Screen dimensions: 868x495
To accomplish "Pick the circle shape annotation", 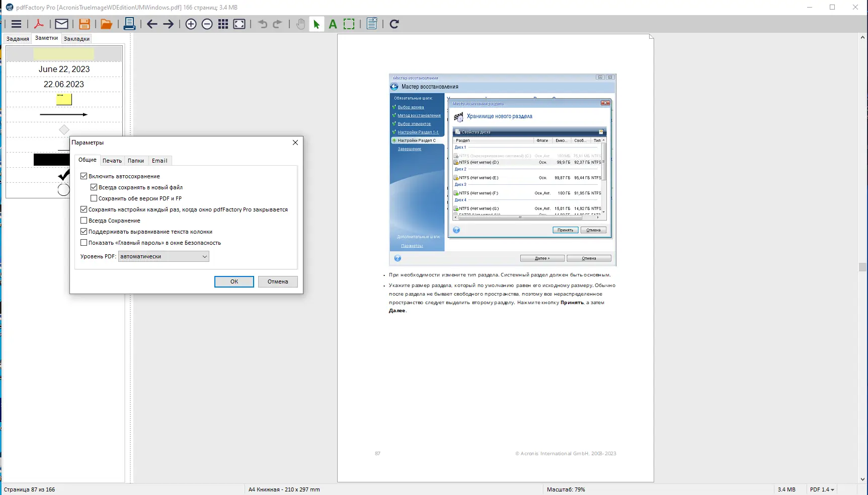I will coord(64,190).
